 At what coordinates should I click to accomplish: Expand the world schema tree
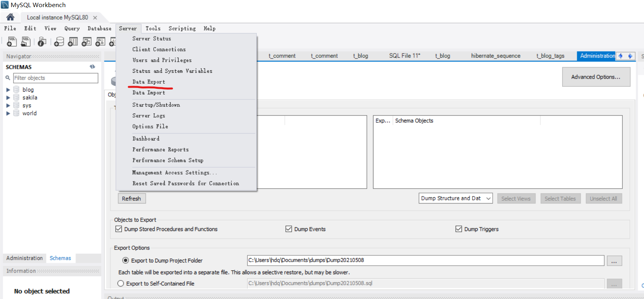pos(8,113)
